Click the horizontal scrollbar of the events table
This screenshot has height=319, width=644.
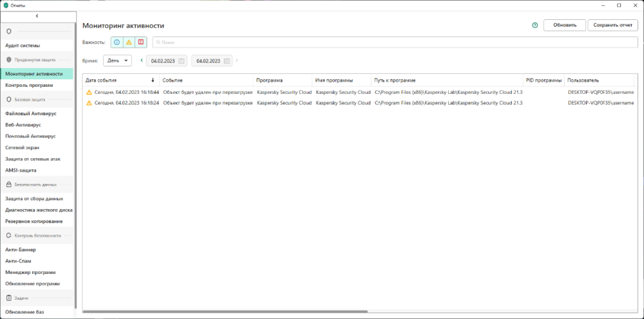[x=225, y=312]
